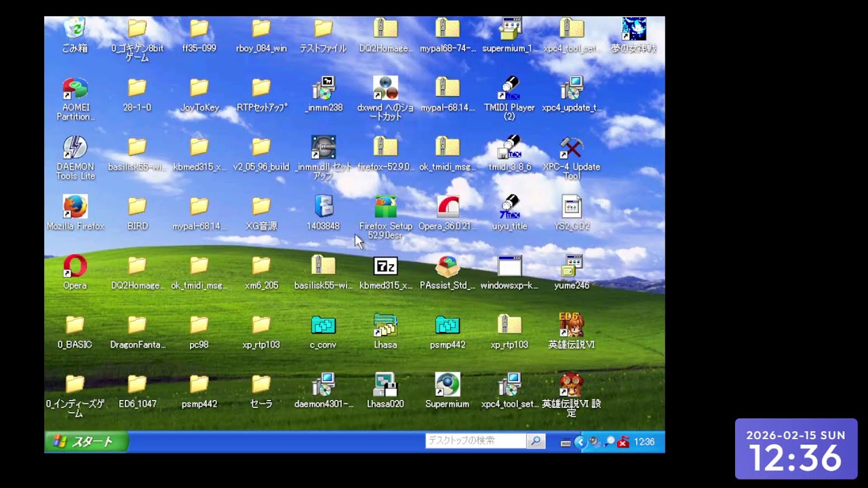This screenshot has width=868, height=488.
Task: Open the 英雄伝説VI 設定 shortcut
Action: tap(572, 384)
